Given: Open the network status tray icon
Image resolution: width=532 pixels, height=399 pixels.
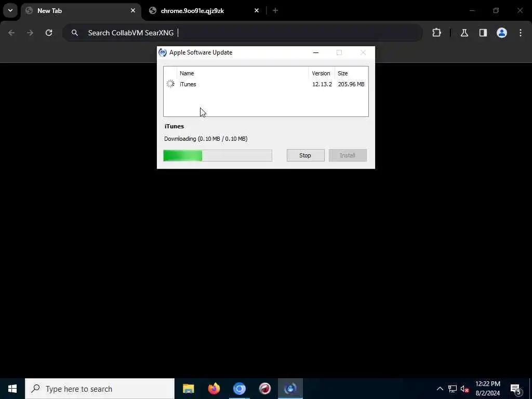Looking at the screenshot, I should click(453, 389).
